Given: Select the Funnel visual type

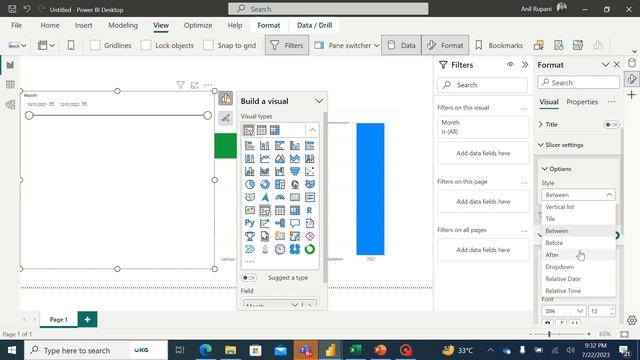Looking at the screenshot, I should [x=295, y=171].
